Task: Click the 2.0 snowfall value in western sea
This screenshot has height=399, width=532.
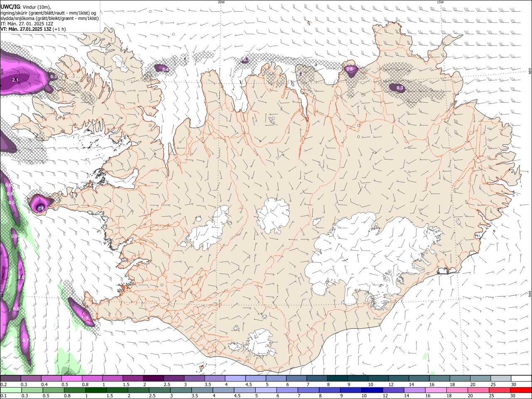Action: (x=21, y=277)
